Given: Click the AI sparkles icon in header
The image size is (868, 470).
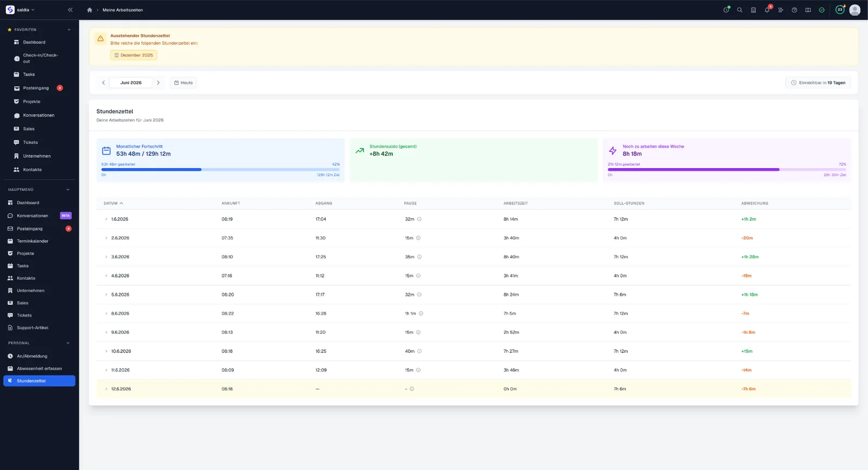Looking at the screenshot, I should tap(781, 10).
